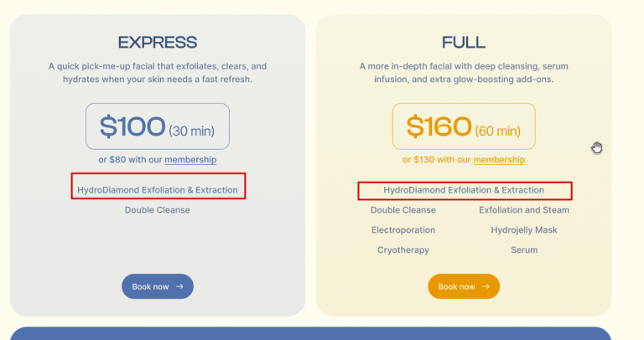Click Double Cleanse in the Express card

click(158, 210)
